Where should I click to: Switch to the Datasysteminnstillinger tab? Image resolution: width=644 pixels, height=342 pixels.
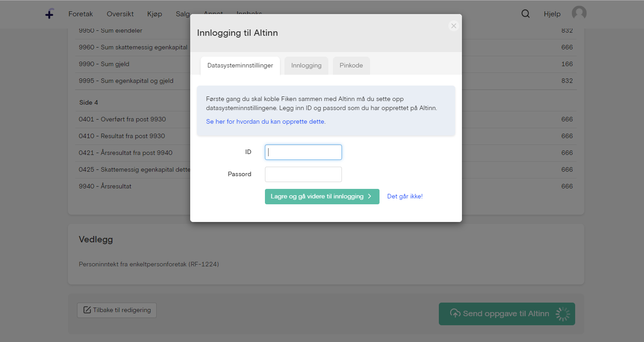(240, 66)
